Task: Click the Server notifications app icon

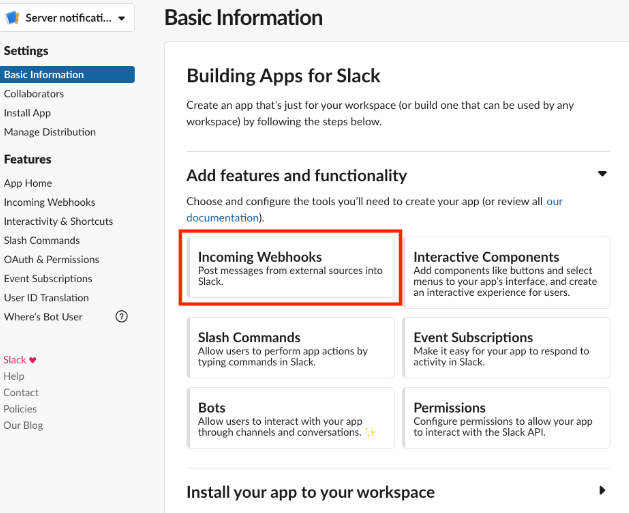Action: pos(12,18)
